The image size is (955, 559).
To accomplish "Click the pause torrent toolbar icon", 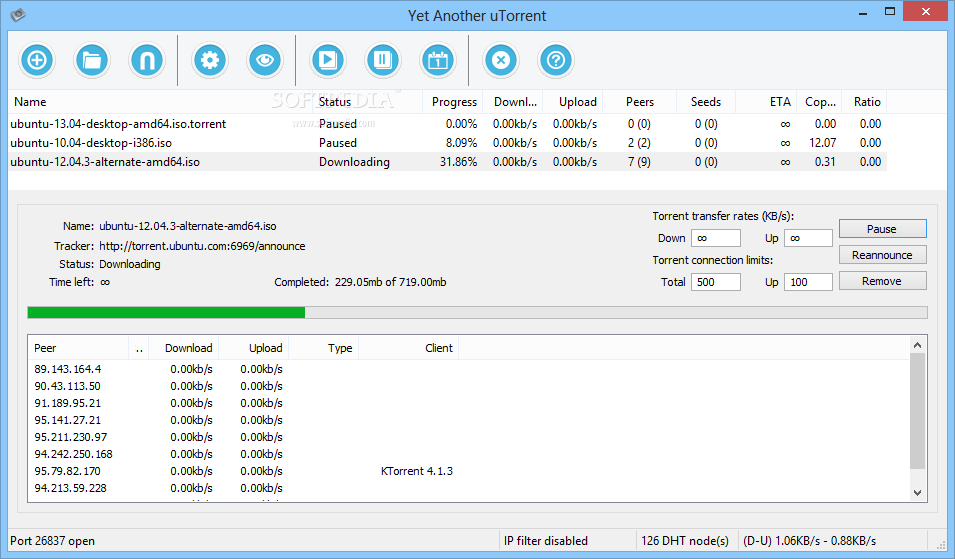I will pos(382,60).
